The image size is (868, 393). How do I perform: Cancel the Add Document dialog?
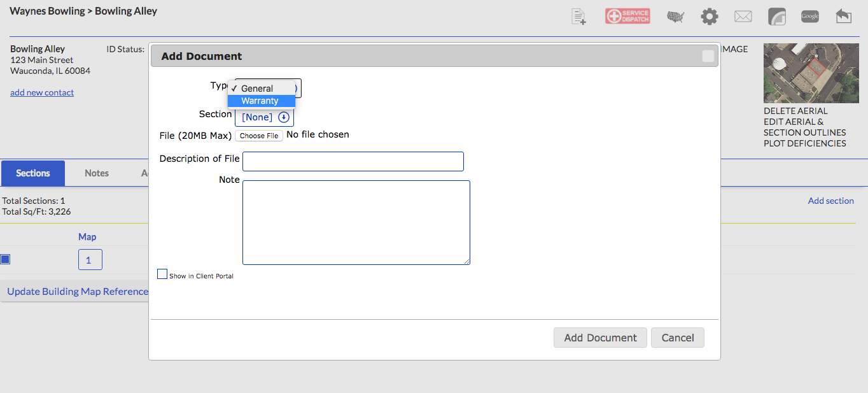point(677,338)
